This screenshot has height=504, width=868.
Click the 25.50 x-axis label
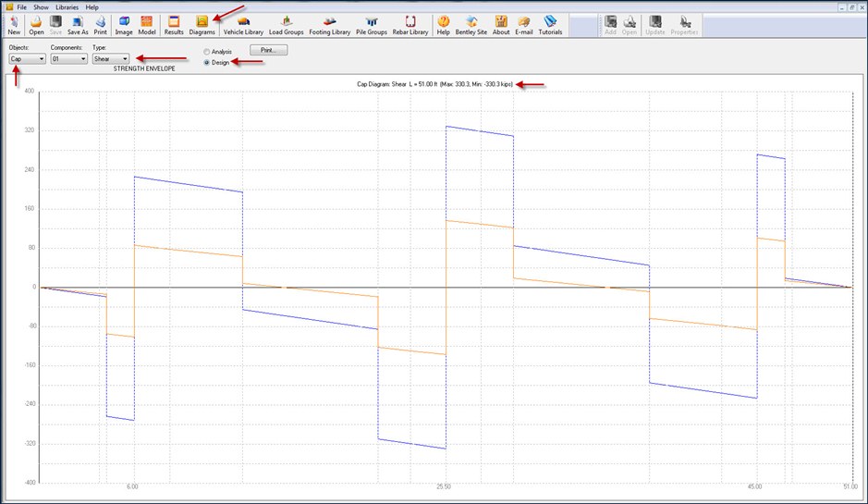444,486
